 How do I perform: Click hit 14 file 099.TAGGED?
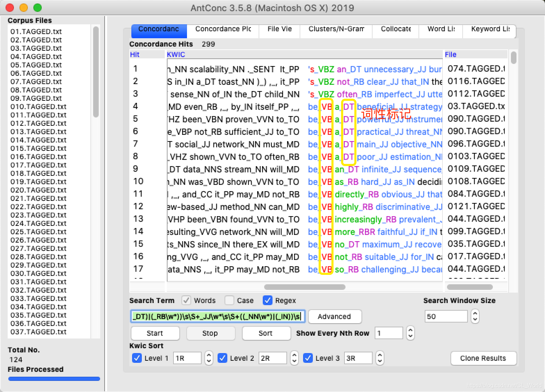pos(476,231)
